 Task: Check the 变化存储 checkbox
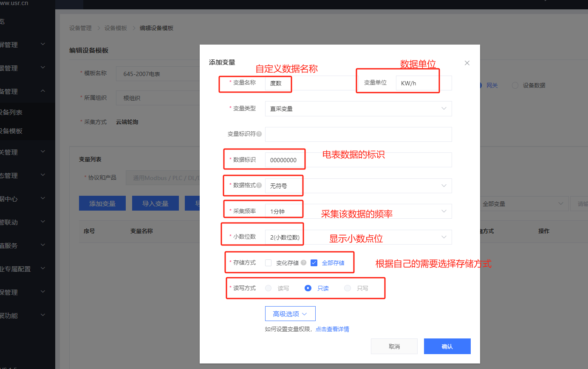(269, 263)
